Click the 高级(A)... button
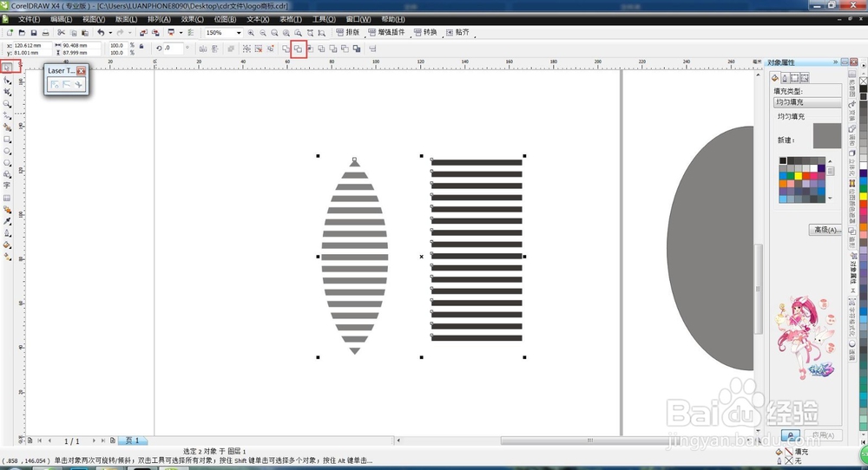The width and height of the screenshot is (868, 470). coord(826,230)
